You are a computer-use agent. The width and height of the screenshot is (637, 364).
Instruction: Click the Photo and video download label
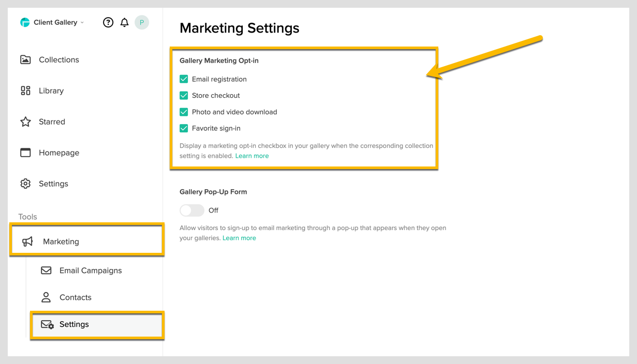click(234, 112)
